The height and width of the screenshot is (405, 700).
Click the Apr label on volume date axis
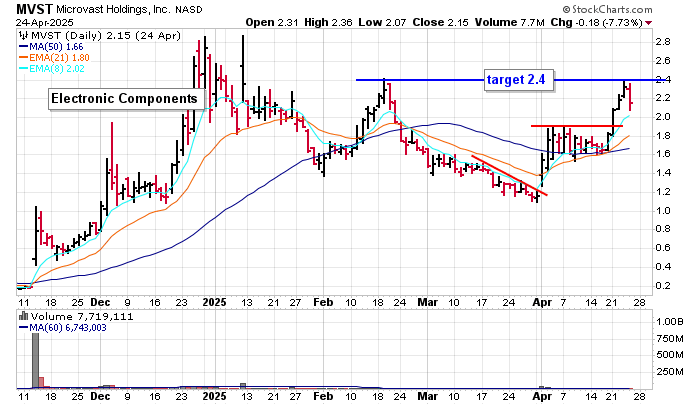coord(542,396)
